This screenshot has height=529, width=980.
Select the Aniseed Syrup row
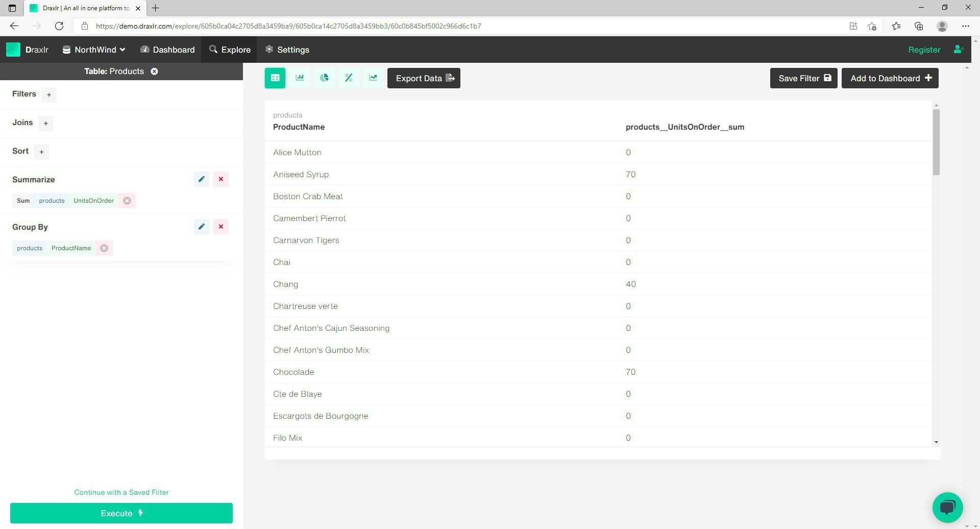[x=598, y=174]
